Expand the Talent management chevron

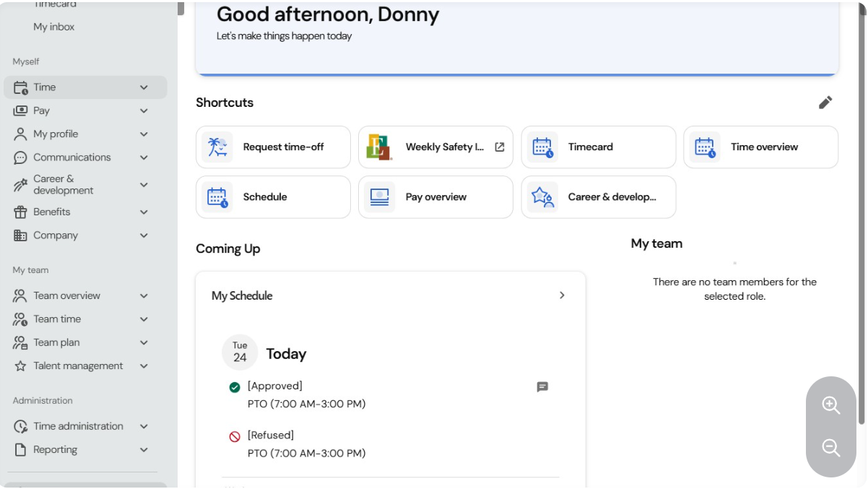(144, 366)
